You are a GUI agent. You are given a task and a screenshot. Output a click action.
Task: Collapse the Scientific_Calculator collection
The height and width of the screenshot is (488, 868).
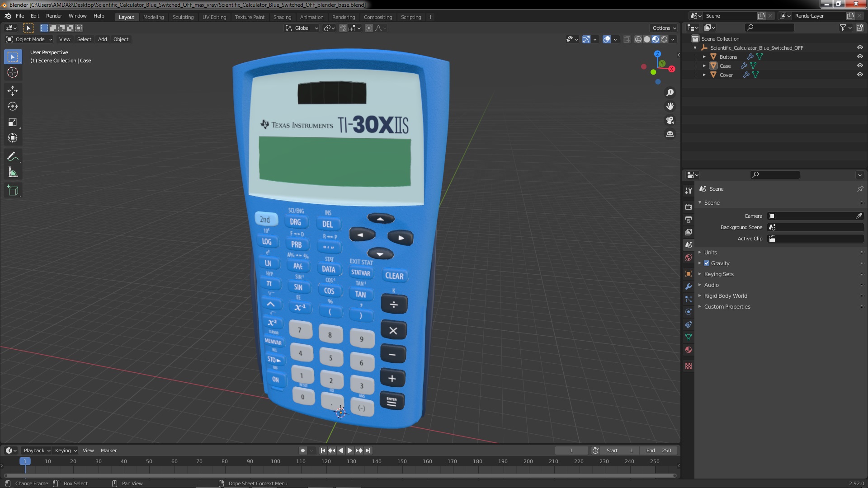pos(695,47)
